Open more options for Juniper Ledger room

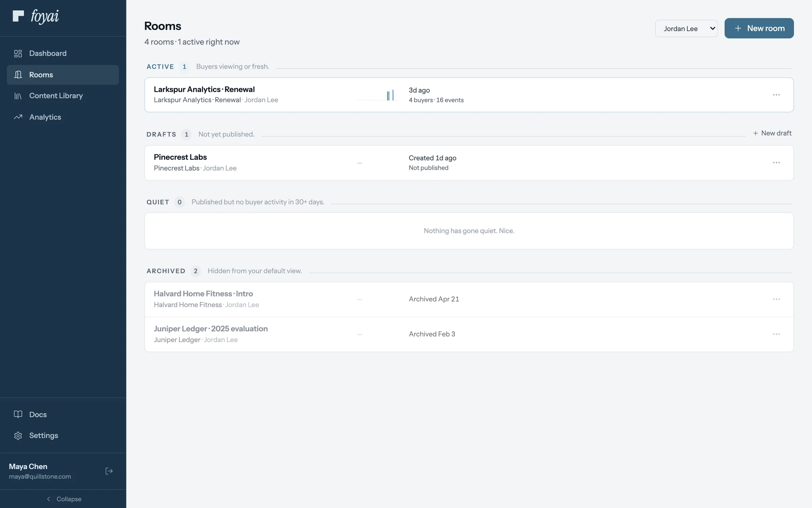click(776, 334)
